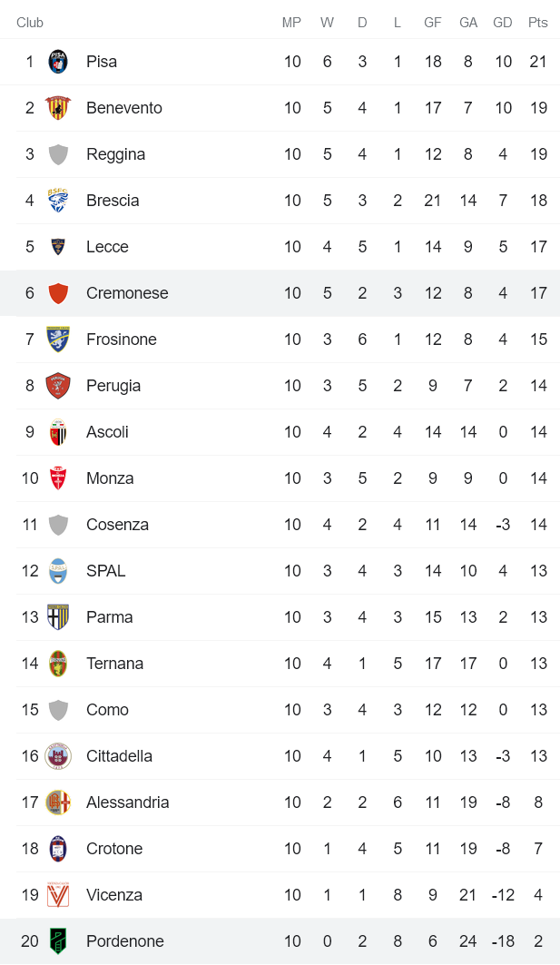This screenshot has height=965, width=560.
Task: Open the Reggina team name link
Action: [115, 154]
